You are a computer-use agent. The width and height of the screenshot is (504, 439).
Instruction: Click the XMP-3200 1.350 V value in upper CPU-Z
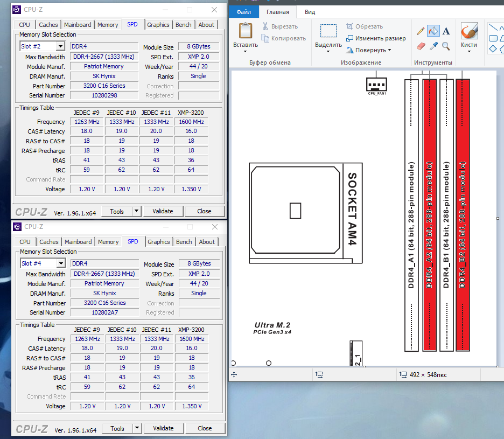click(191, 189)
